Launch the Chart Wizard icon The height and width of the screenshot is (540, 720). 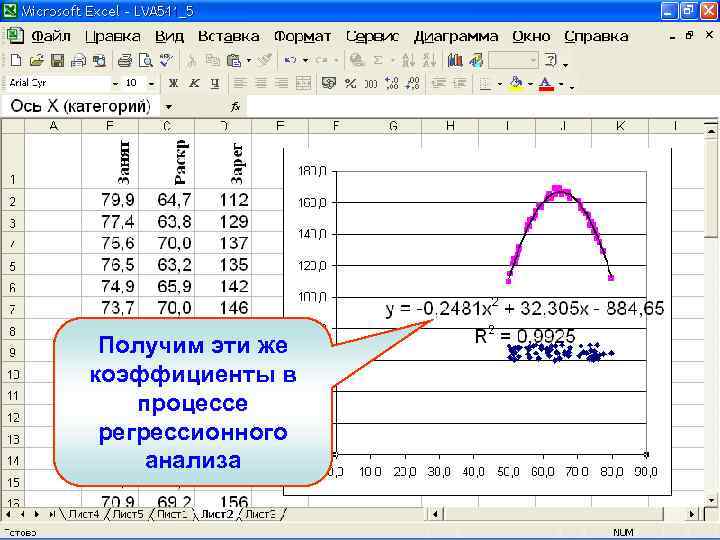pyautogui.click(x=455, y=60)
